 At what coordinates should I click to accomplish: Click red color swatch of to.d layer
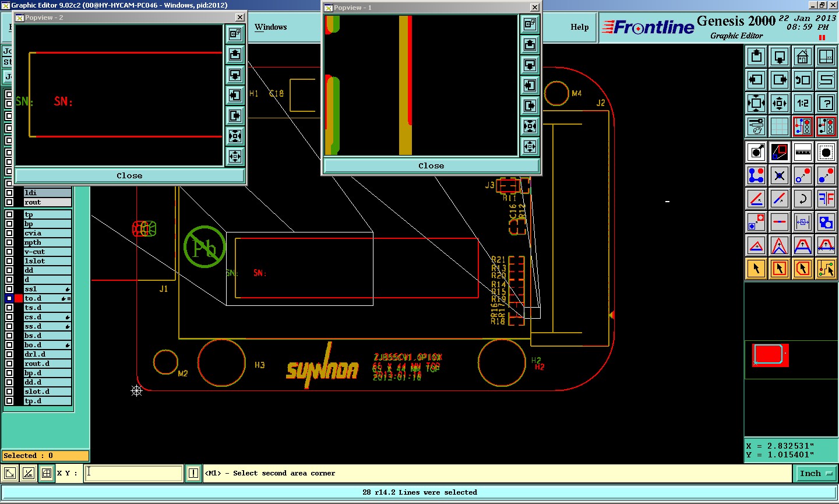pos(19,298)
